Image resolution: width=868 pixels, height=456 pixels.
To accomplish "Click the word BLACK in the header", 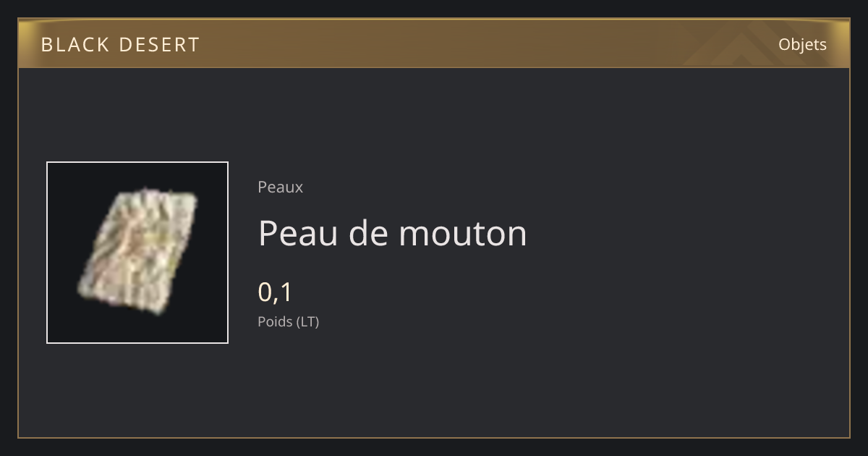I will (75, 45).
